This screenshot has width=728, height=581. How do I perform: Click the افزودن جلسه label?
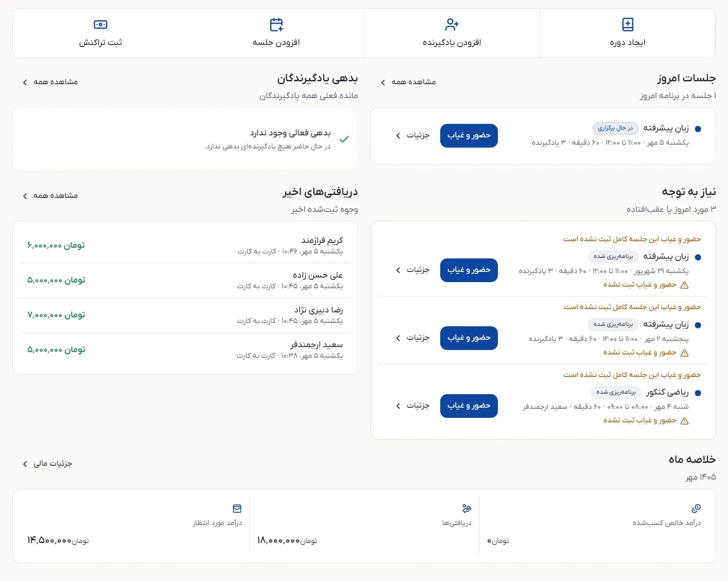tap(276, 43)
